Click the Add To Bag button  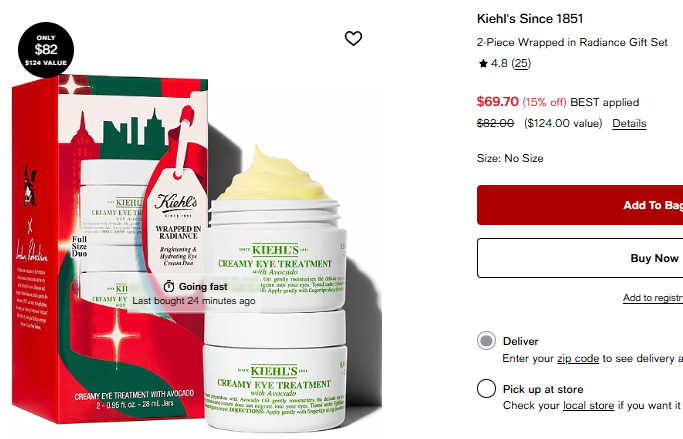580,205
